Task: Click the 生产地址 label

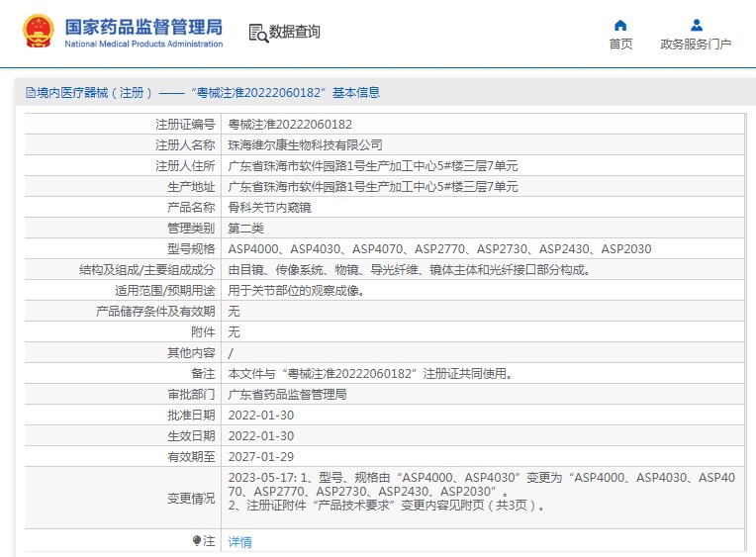Action: [x=191, y=187]
